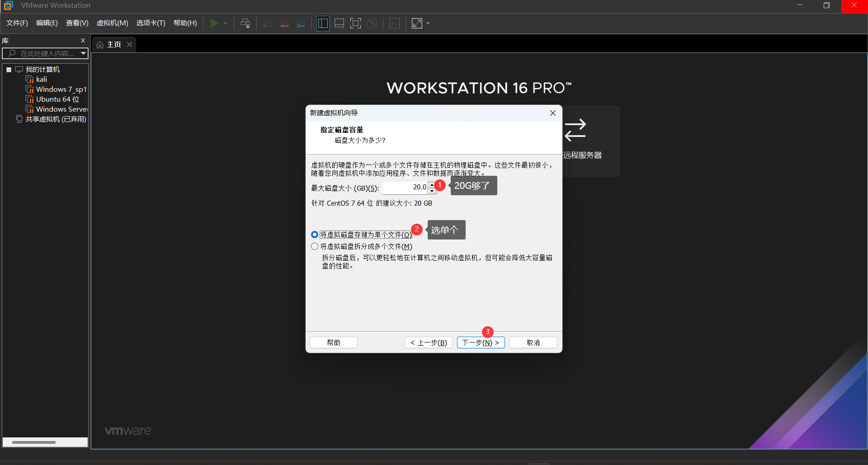Open the library search filter dropdown
The image size is (868, 465).
tap(84, 53)
